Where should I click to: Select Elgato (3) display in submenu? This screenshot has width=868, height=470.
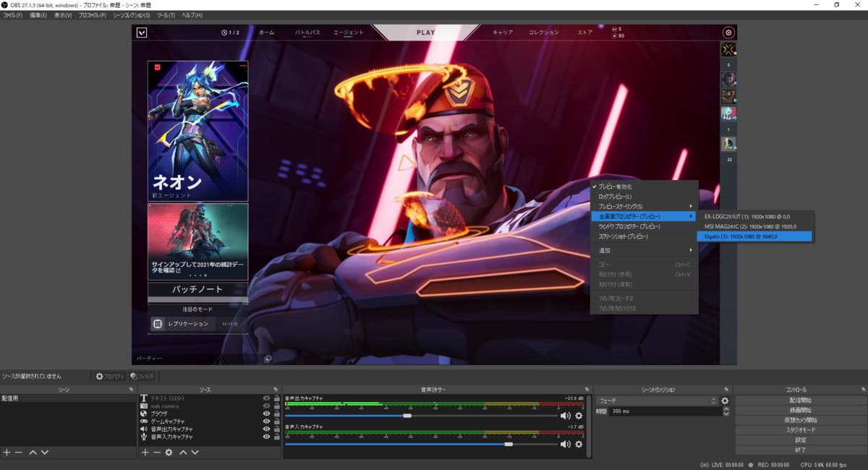[755, 236]
